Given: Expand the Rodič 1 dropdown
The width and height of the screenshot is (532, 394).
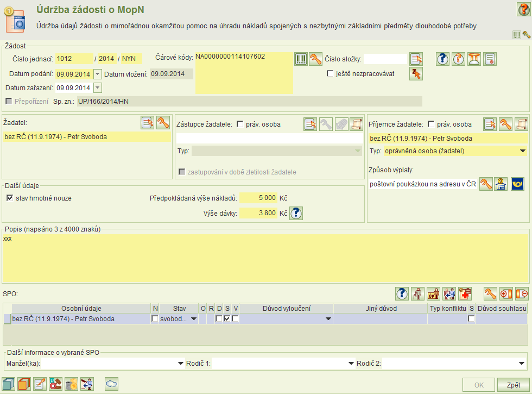Looking at the screenshot, I should [351, 364].
